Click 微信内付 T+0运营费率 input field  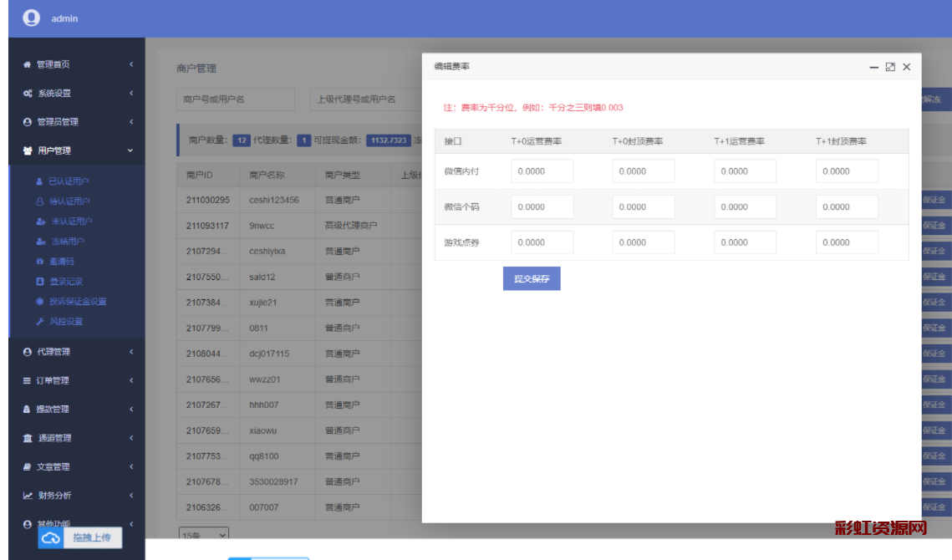click(x=542, y=172)
